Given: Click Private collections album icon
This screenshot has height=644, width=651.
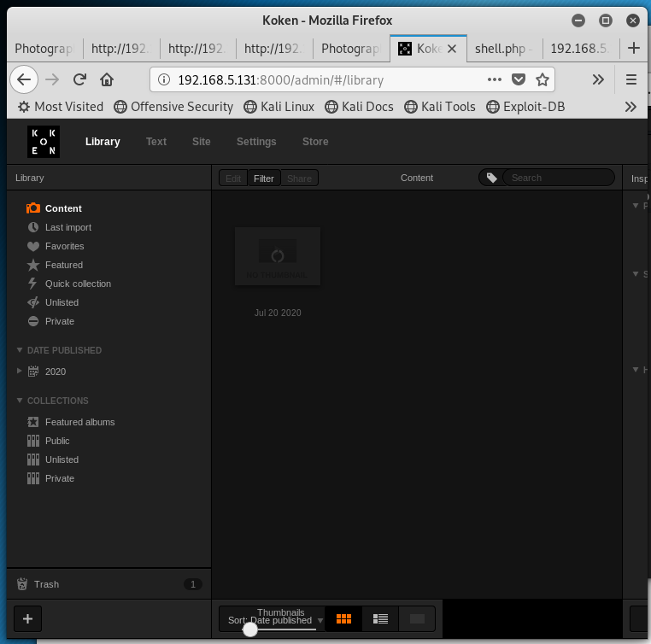Looking at the screenshot, I should pos(33,478).
